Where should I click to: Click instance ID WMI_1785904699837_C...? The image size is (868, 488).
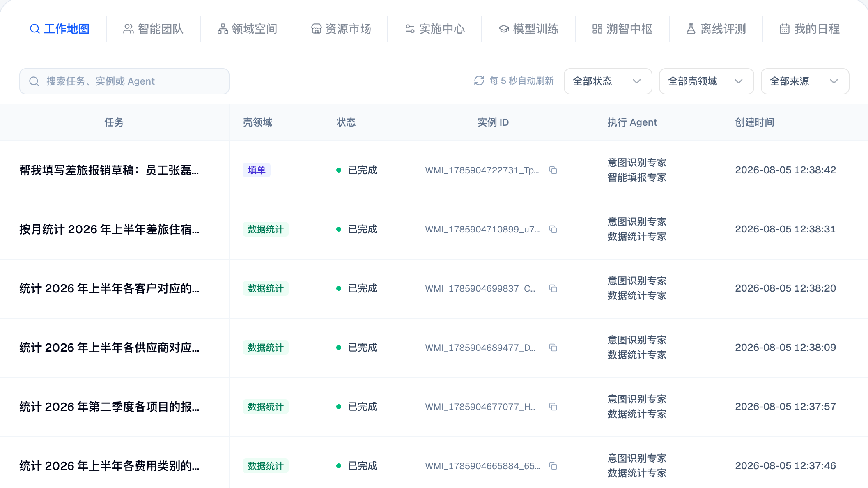coord(480,288)
